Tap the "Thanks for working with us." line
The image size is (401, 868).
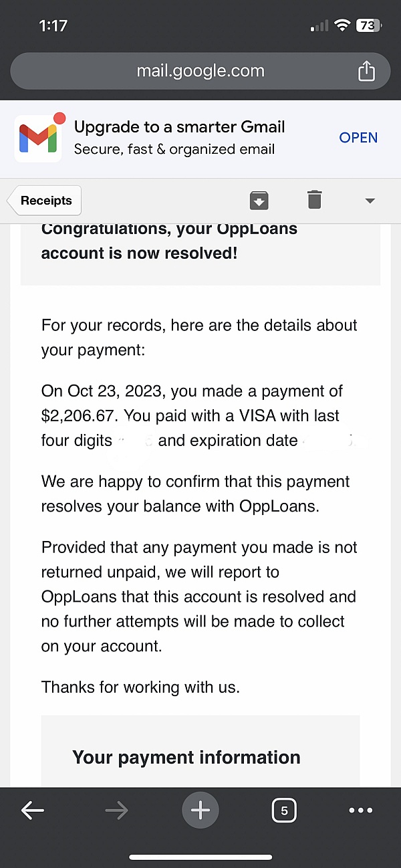[x=140, y=687]
